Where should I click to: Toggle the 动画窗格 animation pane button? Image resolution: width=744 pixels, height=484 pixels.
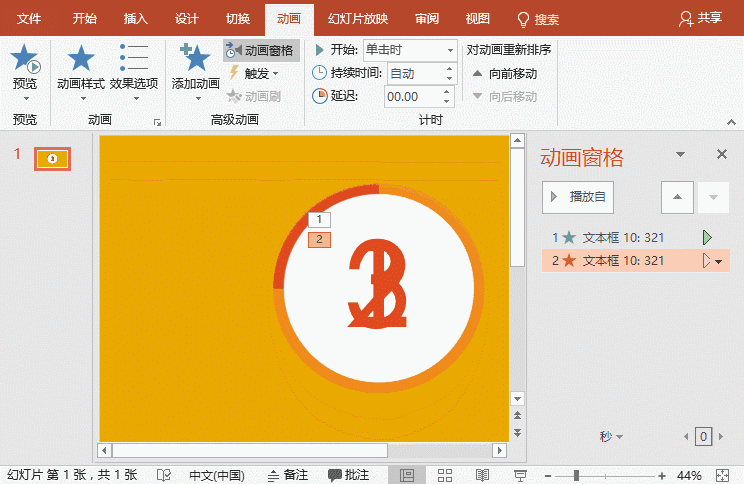(x=261, y=51)
